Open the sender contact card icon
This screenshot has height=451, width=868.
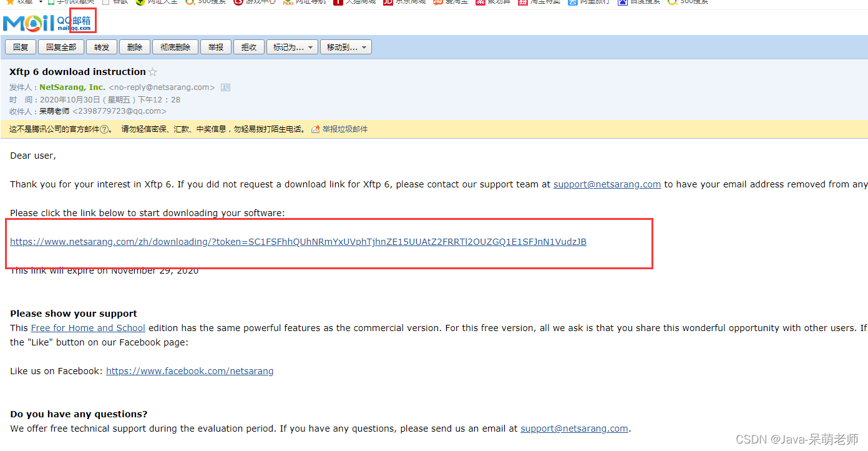[225, 87]
